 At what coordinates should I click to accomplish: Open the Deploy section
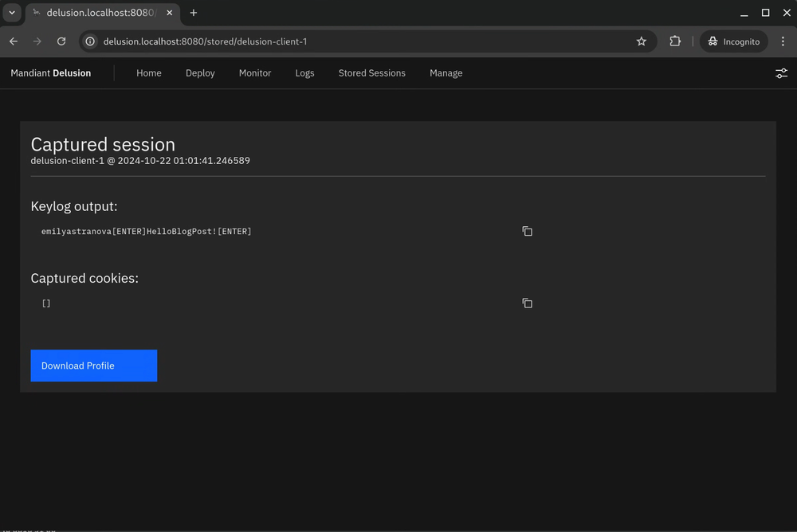200,73
